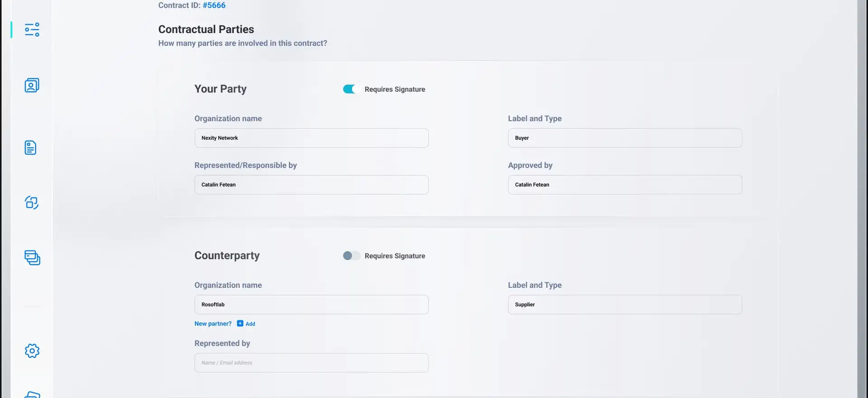Viewport: 868px width, 398px height.
Task: Open the Approved by field with Catalin Fetean
Action: pyautogui.click(x=624, y=185)
